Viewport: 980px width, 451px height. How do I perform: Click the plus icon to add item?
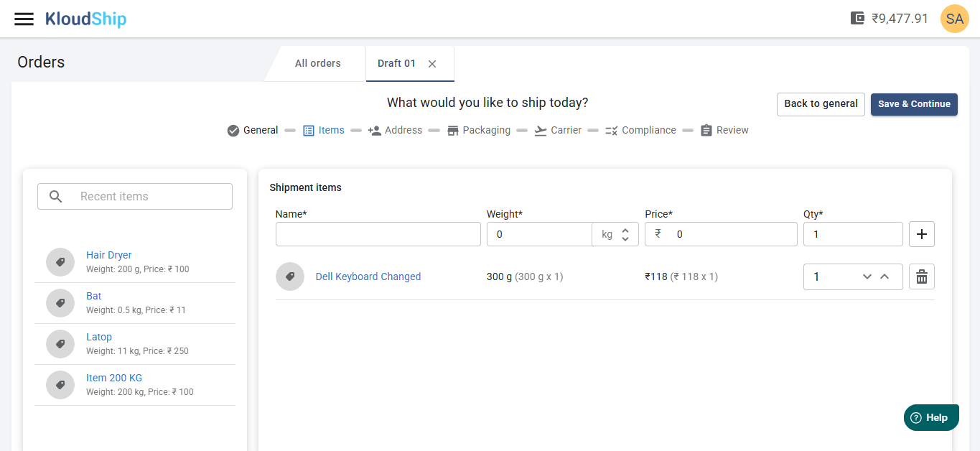(x=922, y=234)
